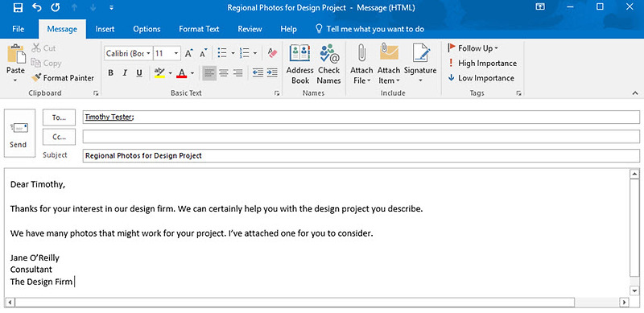Click inside the Cc input field
The width and height of the screenshot is (644, 313).
click(361, 136)
